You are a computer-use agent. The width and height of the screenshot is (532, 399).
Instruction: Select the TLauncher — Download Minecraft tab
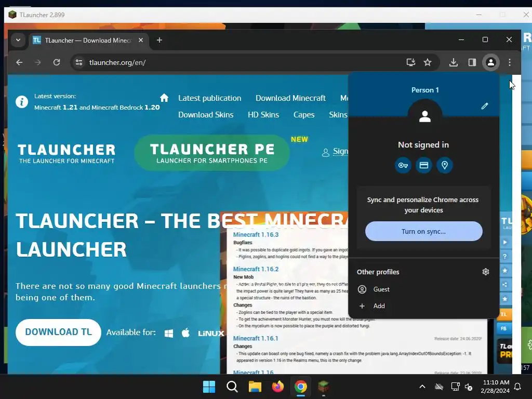(x=88, y=41)
